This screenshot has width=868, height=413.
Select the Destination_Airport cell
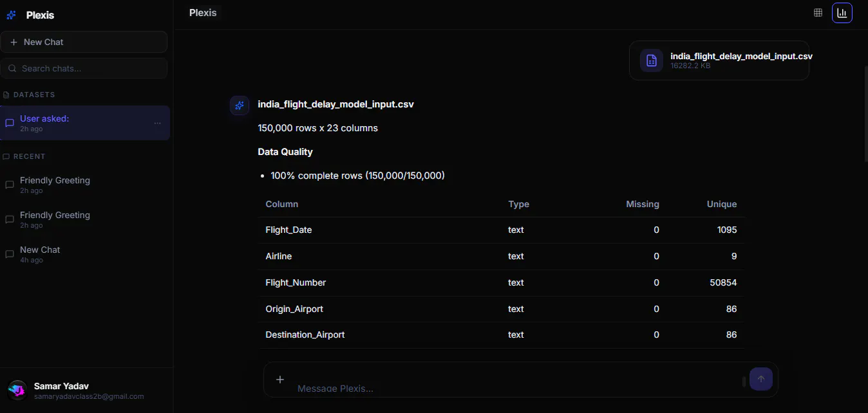pyautogui.click(x=305, y=335)
